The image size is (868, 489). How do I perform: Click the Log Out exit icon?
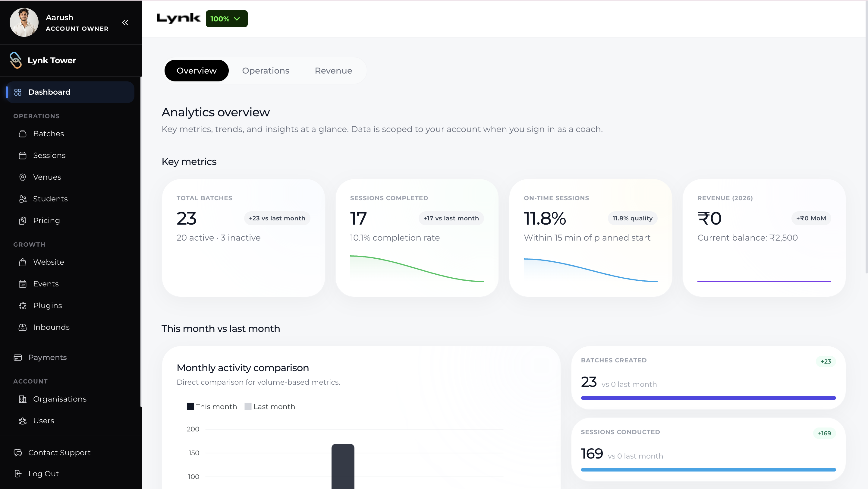[18, 474]
